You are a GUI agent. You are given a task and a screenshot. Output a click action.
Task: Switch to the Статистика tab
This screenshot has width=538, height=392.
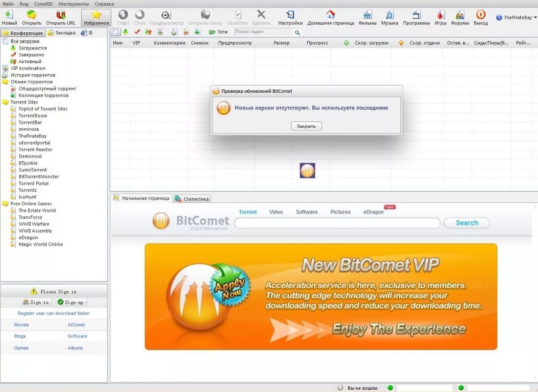[192, 199]
